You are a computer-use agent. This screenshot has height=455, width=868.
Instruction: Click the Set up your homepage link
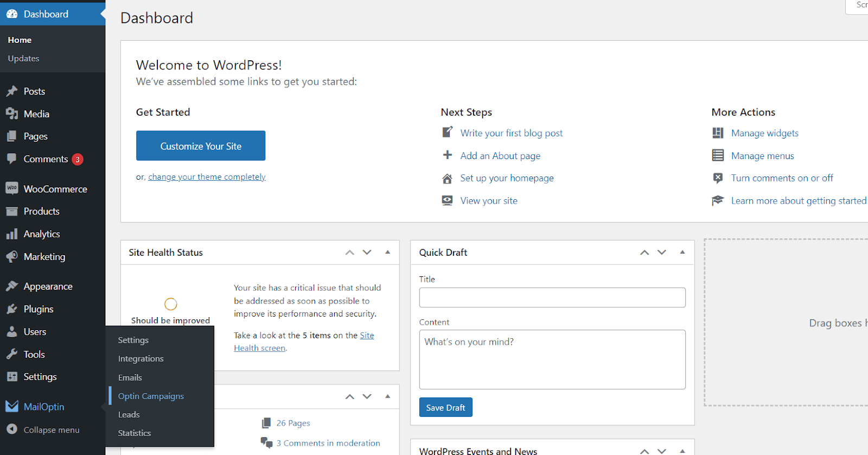tap(507, 178)
